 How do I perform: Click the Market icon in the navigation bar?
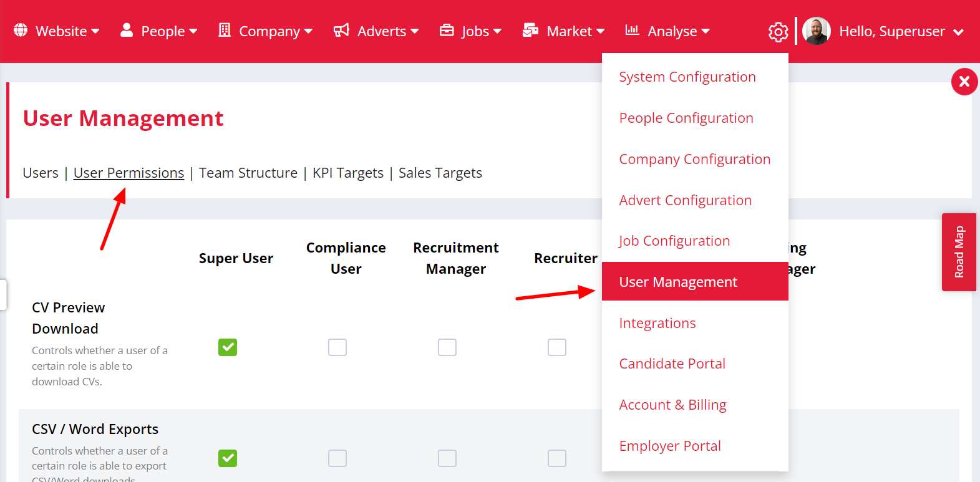(531, 30)
